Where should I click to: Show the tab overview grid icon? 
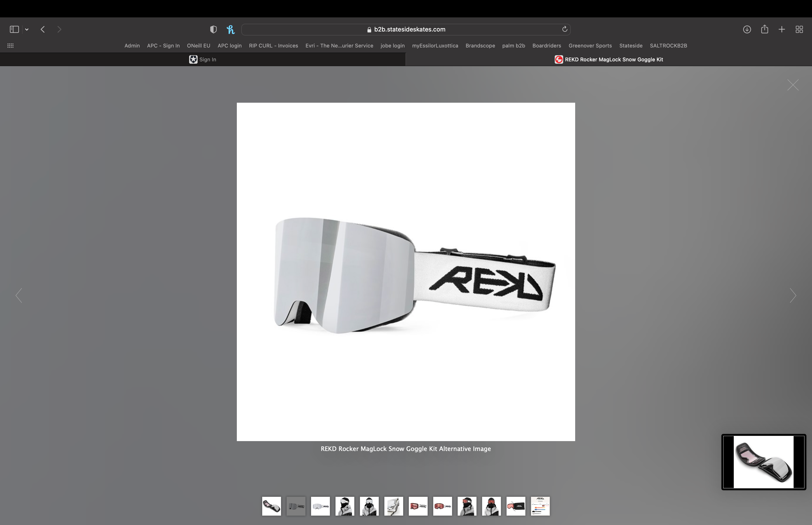(x=799, y=29)
